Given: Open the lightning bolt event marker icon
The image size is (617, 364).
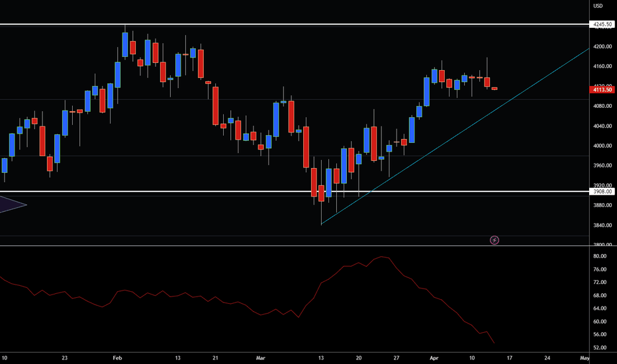Looking at the screenshot, I should point(495,240).
